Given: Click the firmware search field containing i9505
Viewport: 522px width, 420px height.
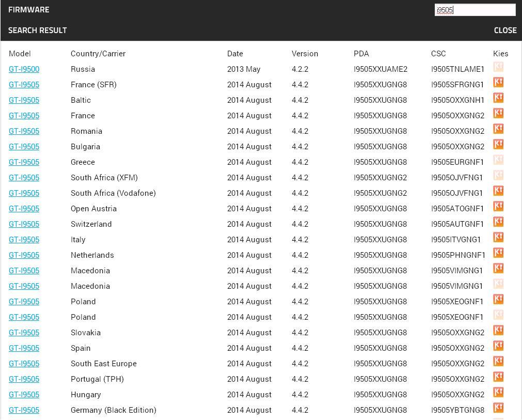Looking at the screenshot, I should coord(475,10).
